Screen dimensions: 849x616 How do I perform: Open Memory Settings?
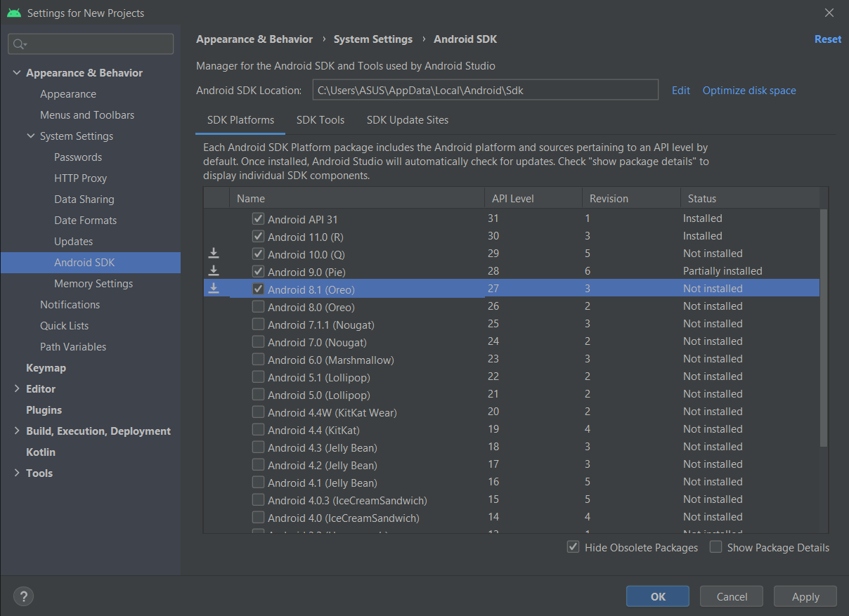(93, 284)
